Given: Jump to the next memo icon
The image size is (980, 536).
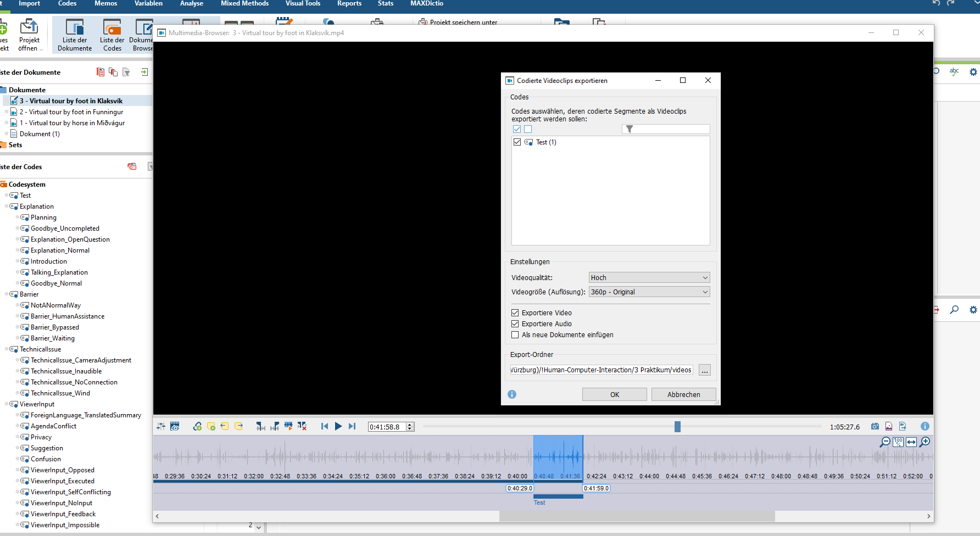Looking at the screenshot, I should (x=238, y=426).
